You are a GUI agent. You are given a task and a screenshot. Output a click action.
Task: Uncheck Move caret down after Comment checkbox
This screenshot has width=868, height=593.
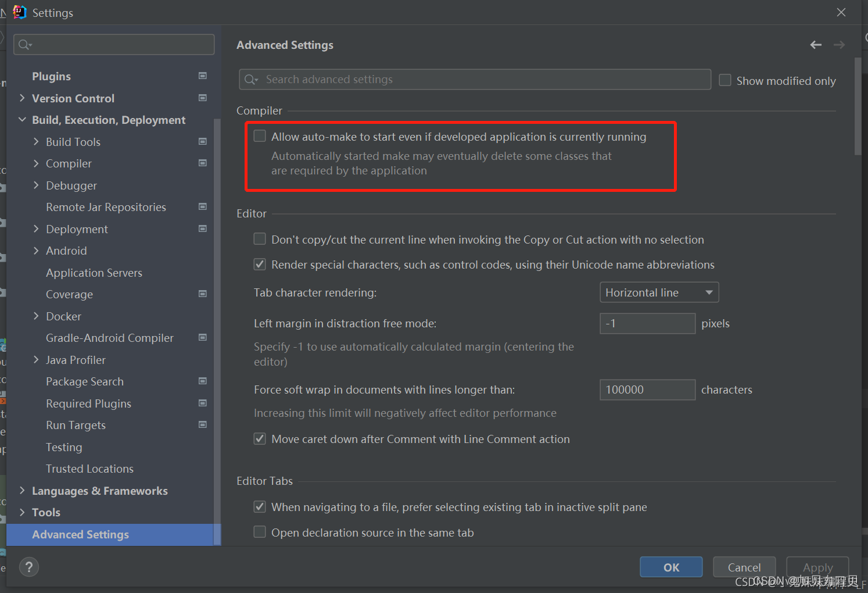[260, 439]
